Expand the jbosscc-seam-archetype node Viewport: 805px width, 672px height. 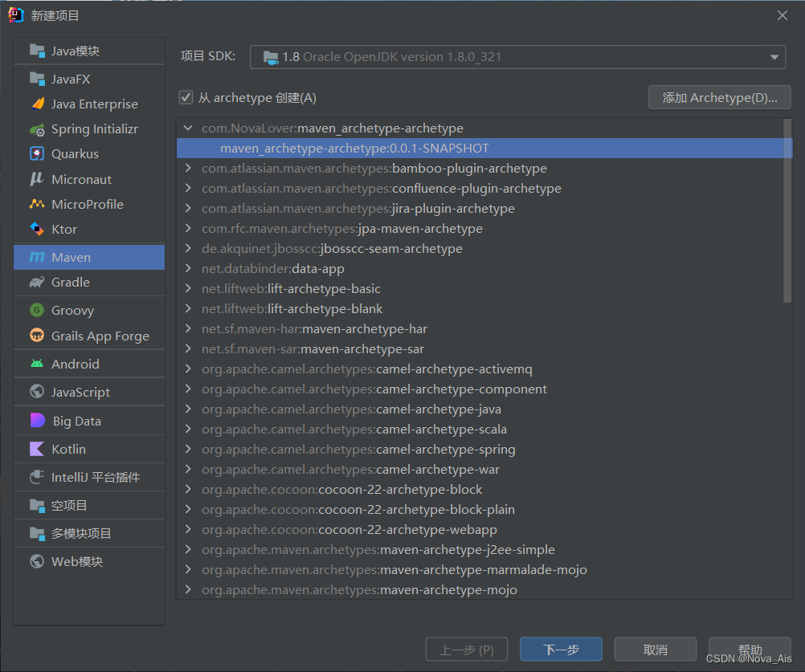(x=189, y=248)
